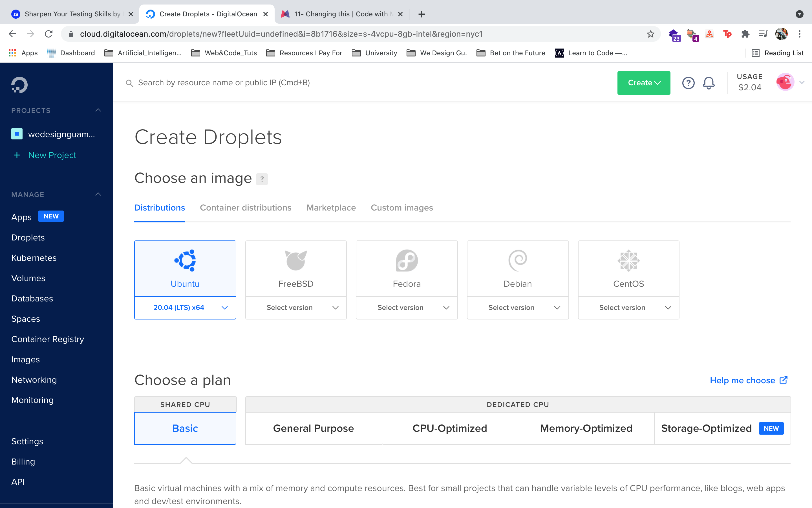Click the resource search input field
812x508 pixels.
click(366, 83)
